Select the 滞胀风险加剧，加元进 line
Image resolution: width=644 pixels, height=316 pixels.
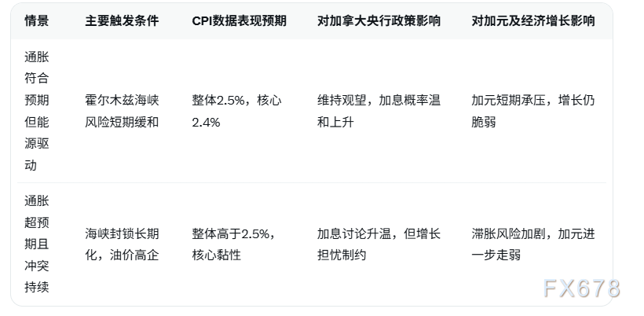533,233
